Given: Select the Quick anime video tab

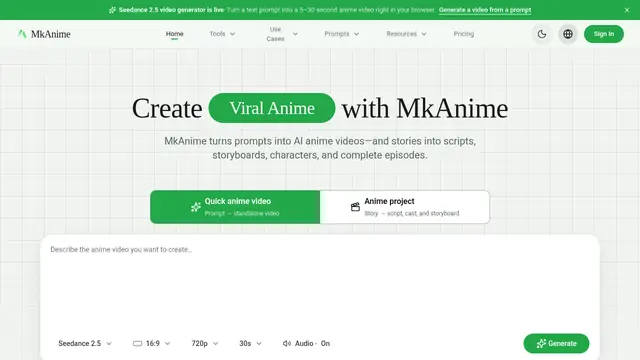Looking at the screenshot, I should coord(235,207).
